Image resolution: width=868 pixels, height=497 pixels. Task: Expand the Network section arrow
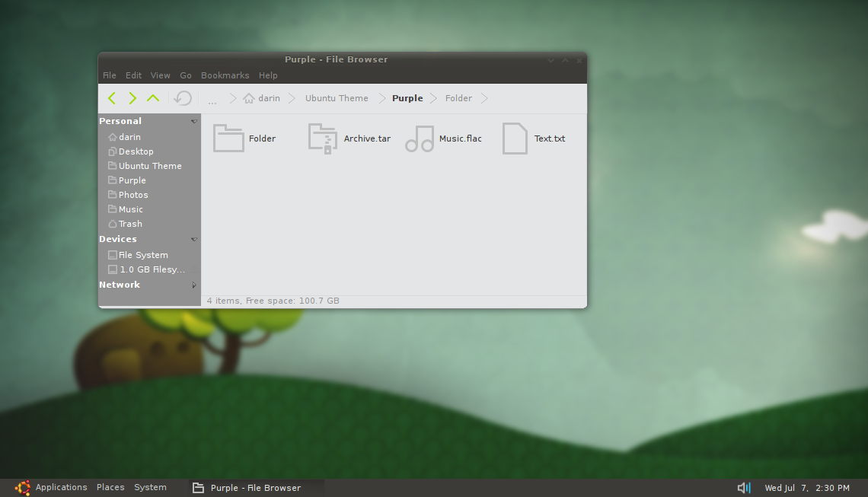[193, 285]
